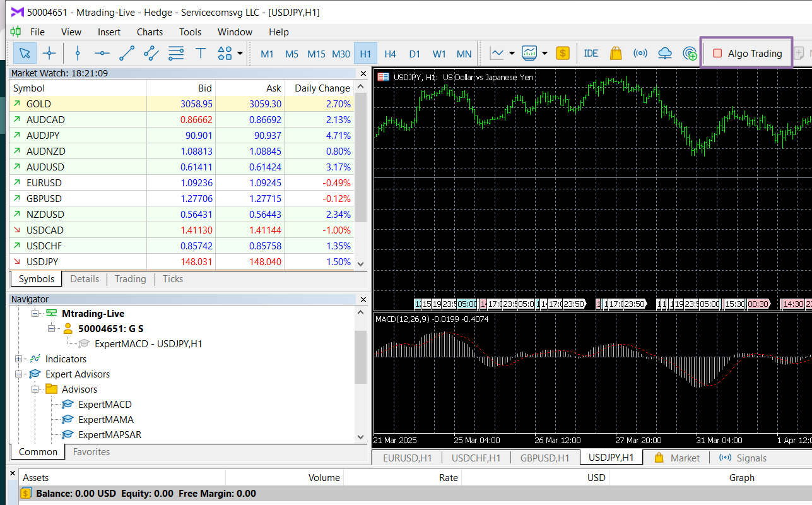Screen dimensions: 812x505
Task: Collapse the Advisors folder node
Action: point(35,389)
